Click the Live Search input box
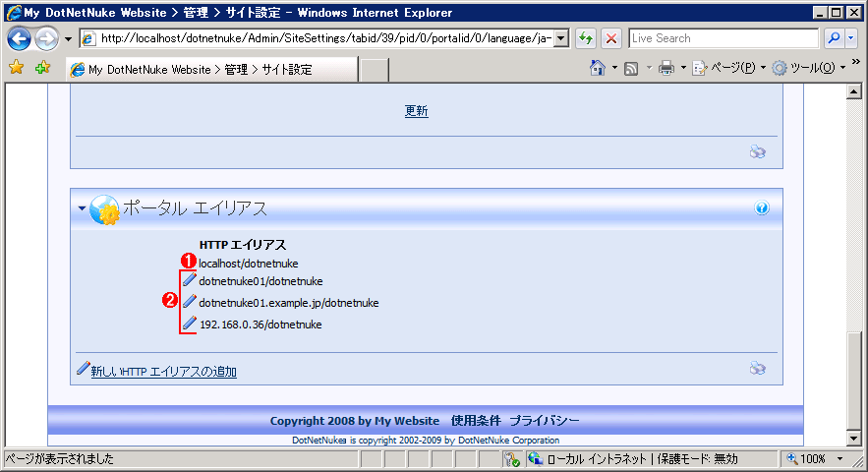The height and width of the screenshot is (472, 868). click(723, 38)
